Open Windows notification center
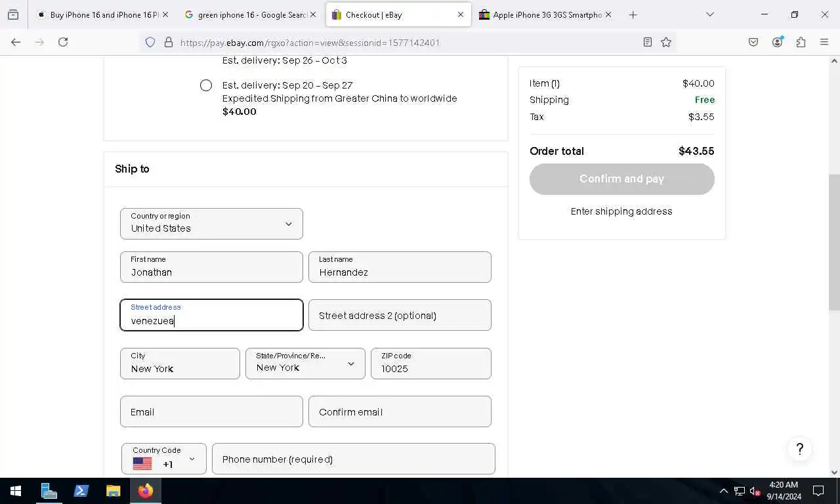Screen dimensions: 840x504 (x=818, y=491)
